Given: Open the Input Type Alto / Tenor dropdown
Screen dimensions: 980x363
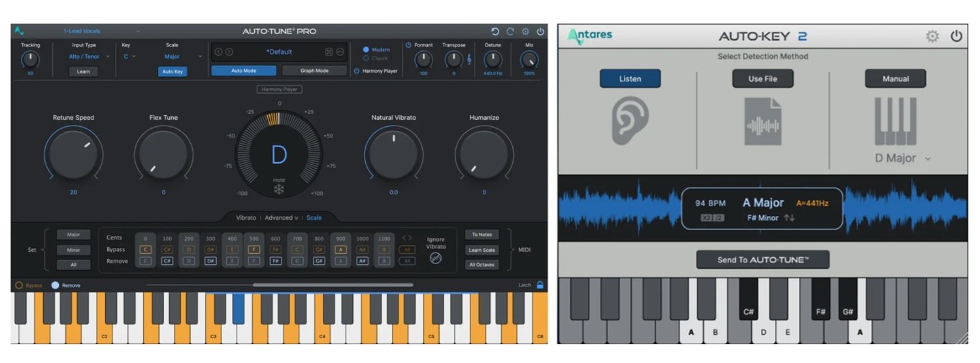Looking at the screenshot, I should click(x=89, y=57).
